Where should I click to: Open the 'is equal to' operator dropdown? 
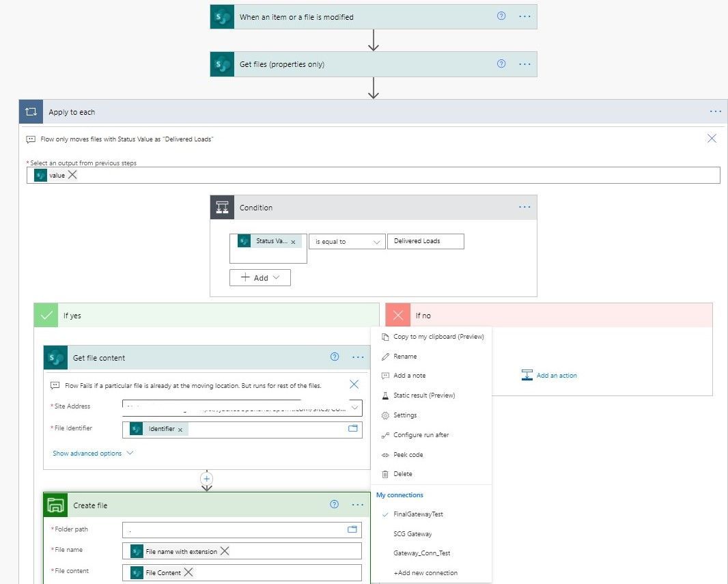point(346,241)
